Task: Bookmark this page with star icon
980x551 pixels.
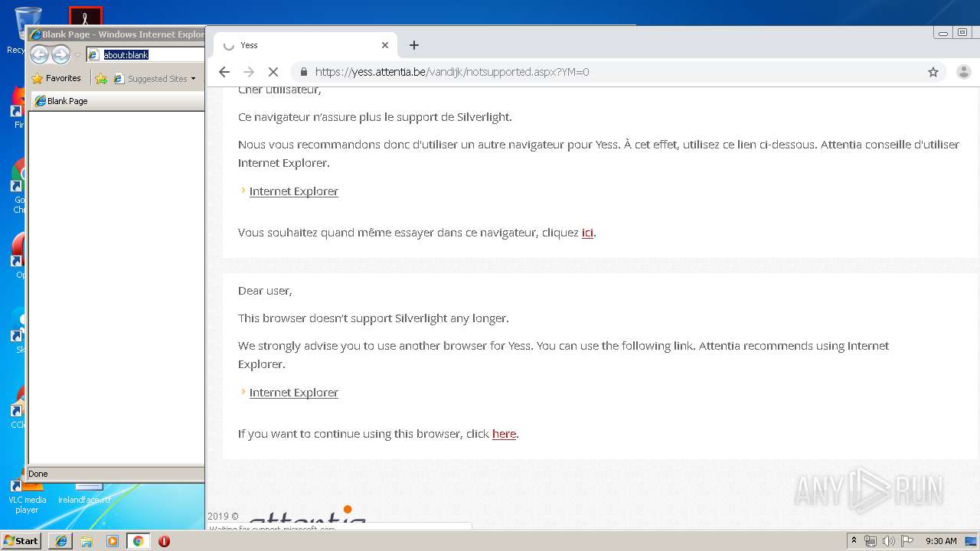Action: tap(933, 72)
